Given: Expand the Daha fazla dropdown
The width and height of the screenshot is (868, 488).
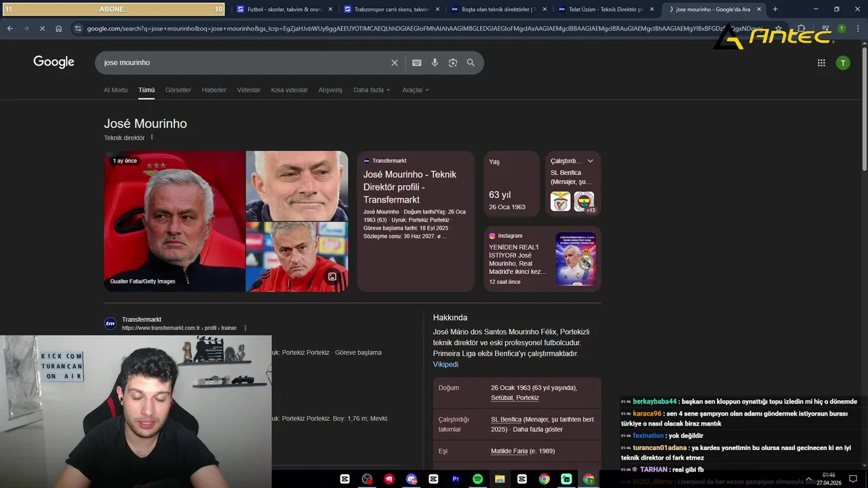Looking at the screenshot, I should pos(372,90).
